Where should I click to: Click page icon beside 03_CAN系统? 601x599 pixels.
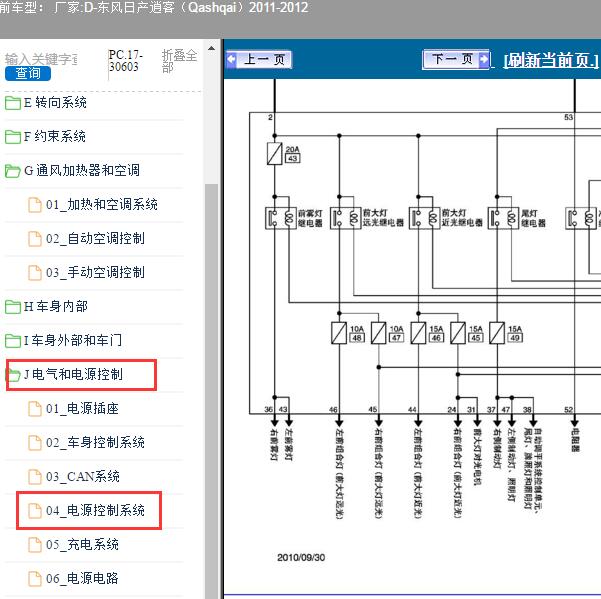[35, 477]
